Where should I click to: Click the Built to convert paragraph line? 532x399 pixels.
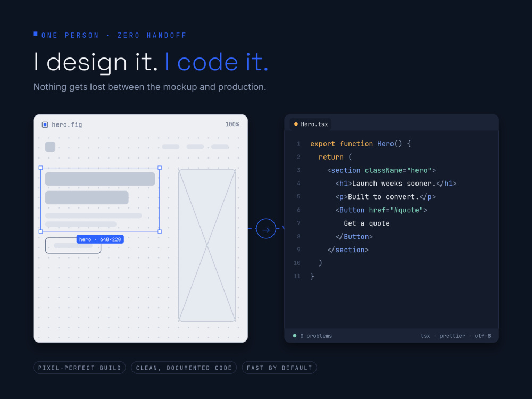(x=385, y=197)
